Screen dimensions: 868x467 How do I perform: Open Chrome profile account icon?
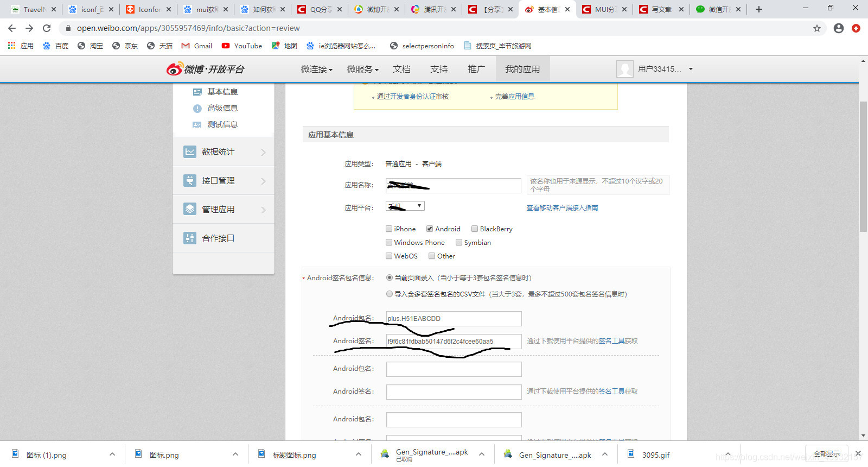point(839,28)
